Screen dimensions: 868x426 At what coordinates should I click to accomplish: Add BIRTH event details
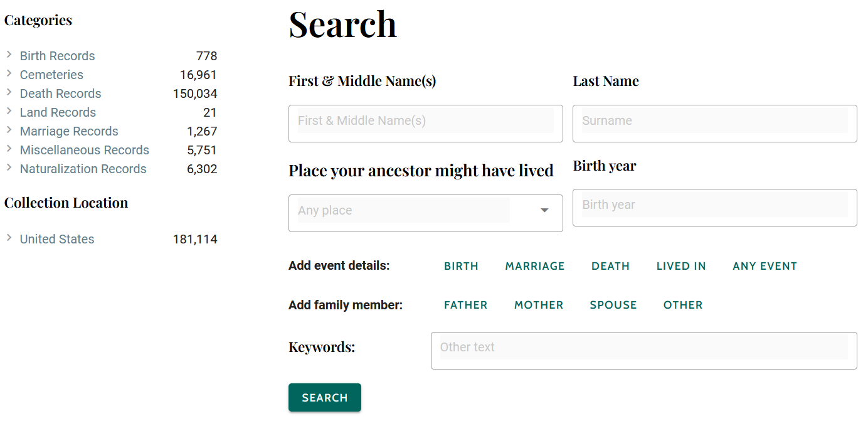461,266
